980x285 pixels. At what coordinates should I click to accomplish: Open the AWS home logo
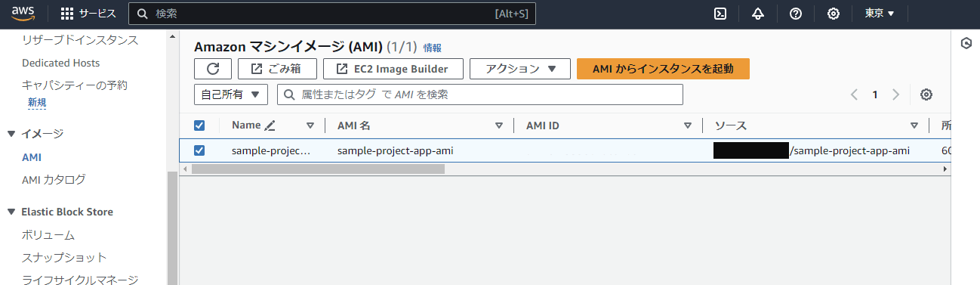(x=24, y=14)
